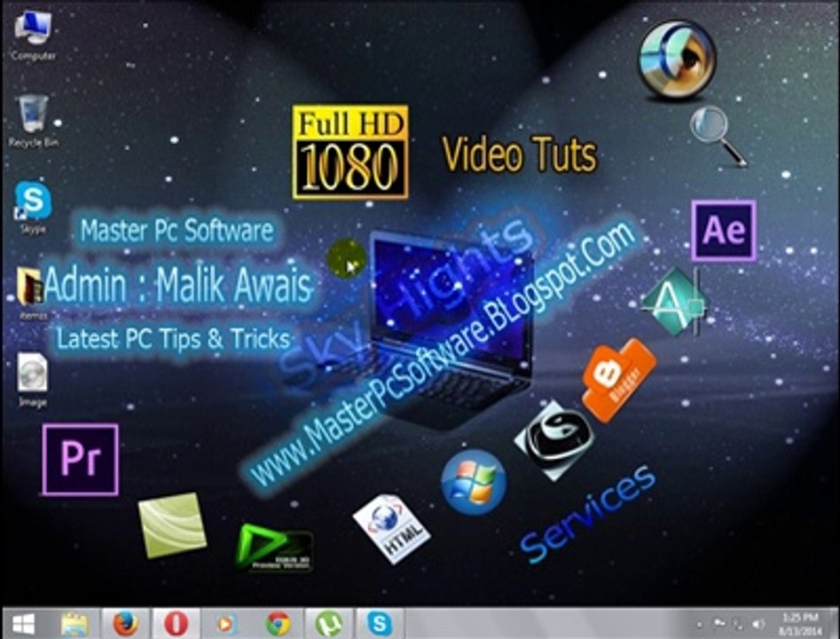840x639 pixels.
Task: Open Skype from the taskbar
Action: click(380, 625)
